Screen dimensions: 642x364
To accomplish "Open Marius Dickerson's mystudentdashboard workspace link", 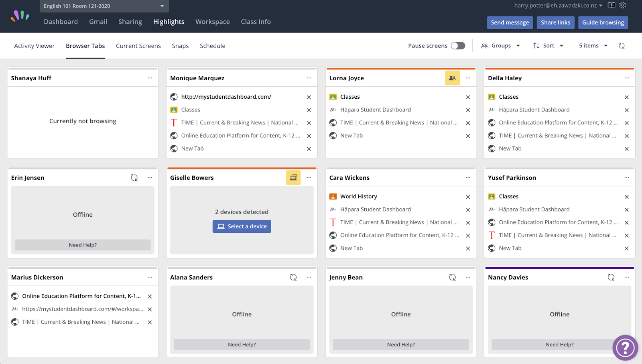I will (x=82, y=309).
